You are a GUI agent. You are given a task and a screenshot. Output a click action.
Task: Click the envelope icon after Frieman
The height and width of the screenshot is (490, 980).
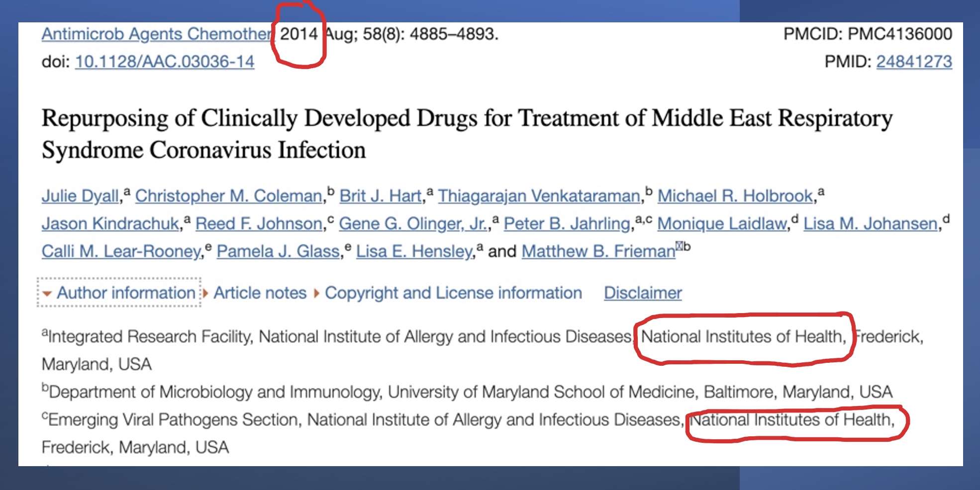(x=679, y=245)
